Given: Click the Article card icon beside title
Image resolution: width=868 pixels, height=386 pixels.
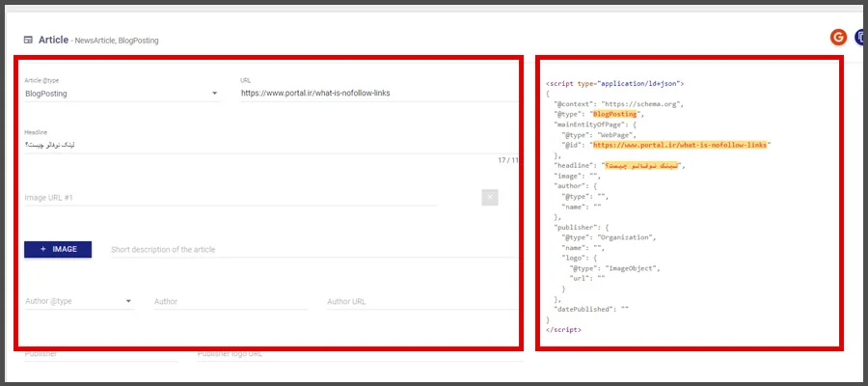Looking at the screenshot, I should (x=28, y=41).
